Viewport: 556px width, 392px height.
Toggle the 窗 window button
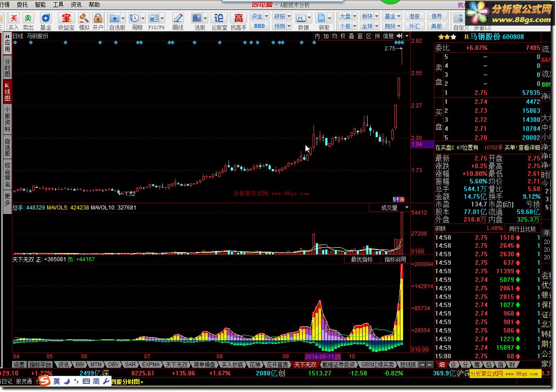click(x=360, y=36)
